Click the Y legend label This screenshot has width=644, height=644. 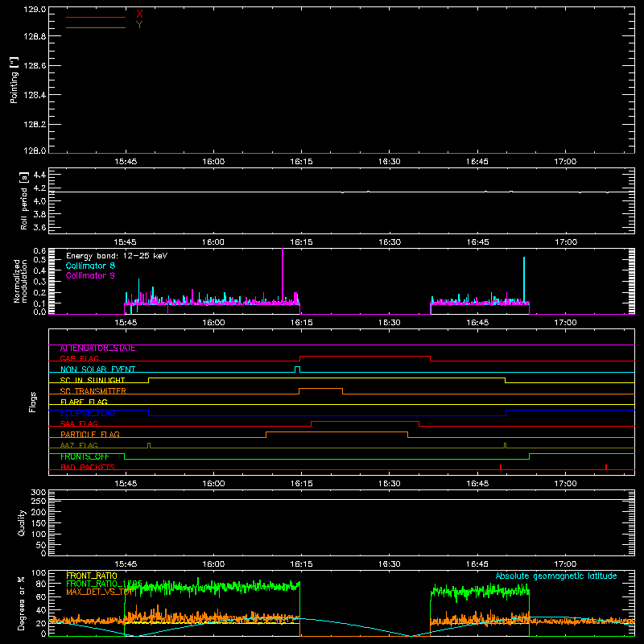pyautogui.click(x=139, y=25)
